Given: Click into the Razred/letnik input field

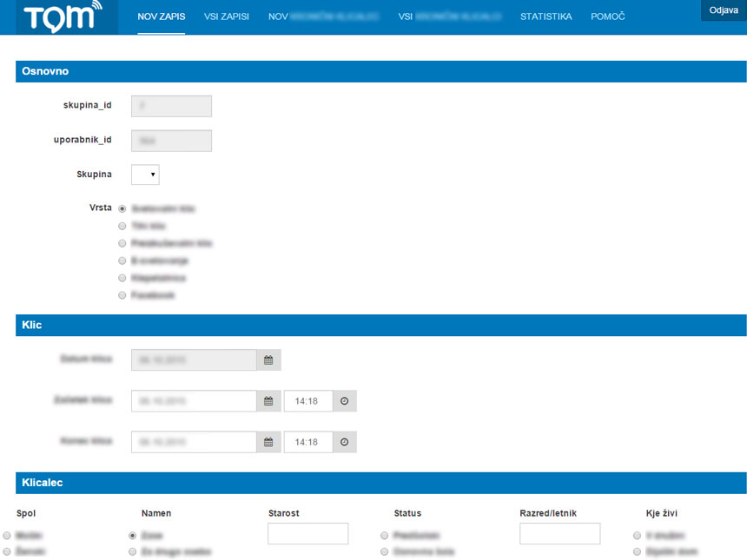Looking at the screenshot, I should [559, 534].
